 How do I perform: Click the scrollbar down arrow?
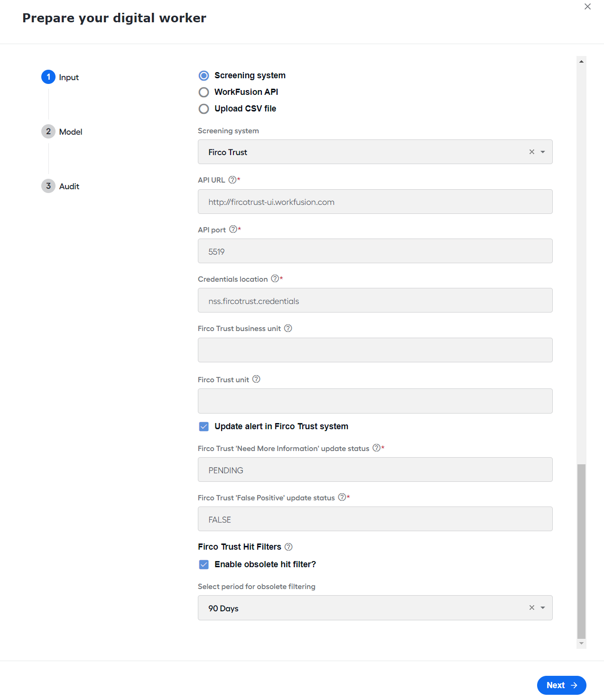(581, 644)
